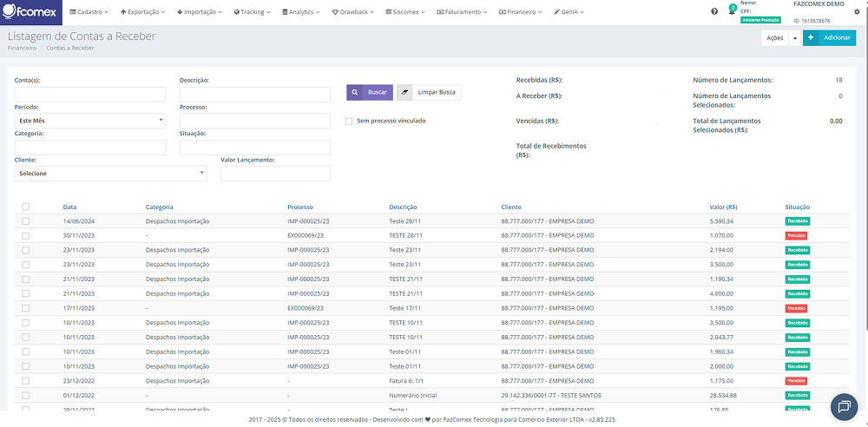Viewport: 868px width, 427px height.
Task: Open the help question mark icon
Action: pyautogui.click(x=714, y=12)
